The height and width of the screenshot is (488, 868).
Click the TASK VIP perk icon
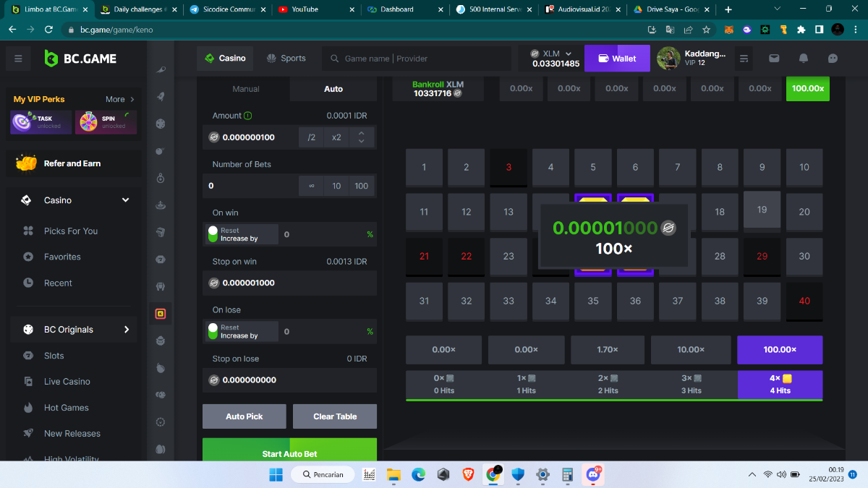click(22, 122)
